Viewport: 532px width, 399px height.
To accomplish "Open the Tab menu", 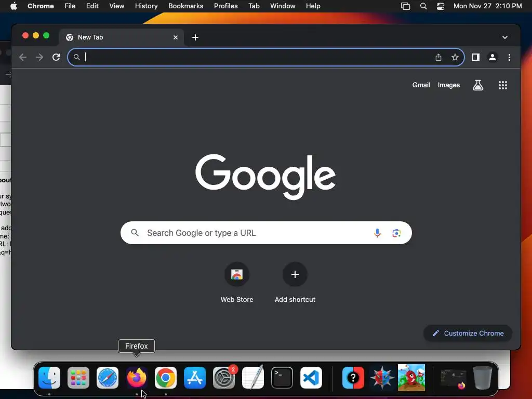I will pyautogui.click(x=254, y=6).
